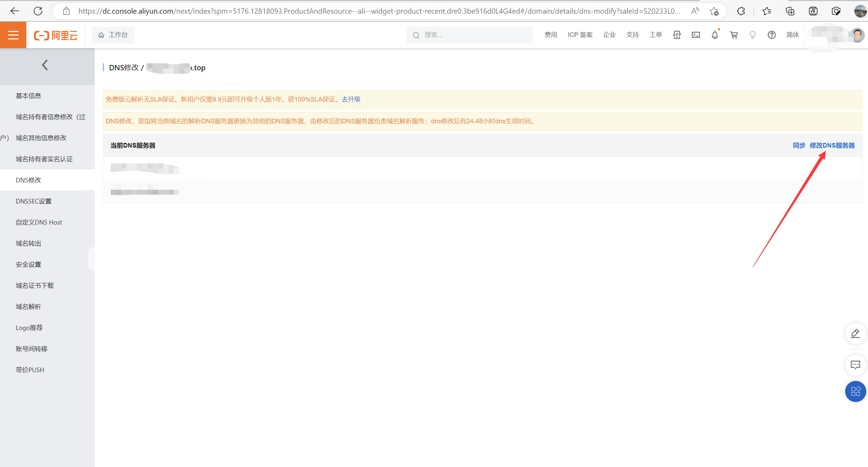Open the notifications bell

coord(715,35)
